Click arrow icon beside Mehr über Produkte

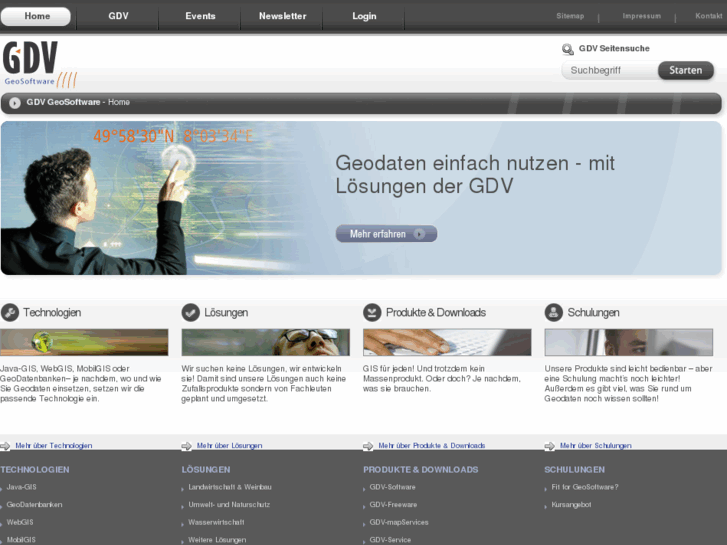coord(368,446)
